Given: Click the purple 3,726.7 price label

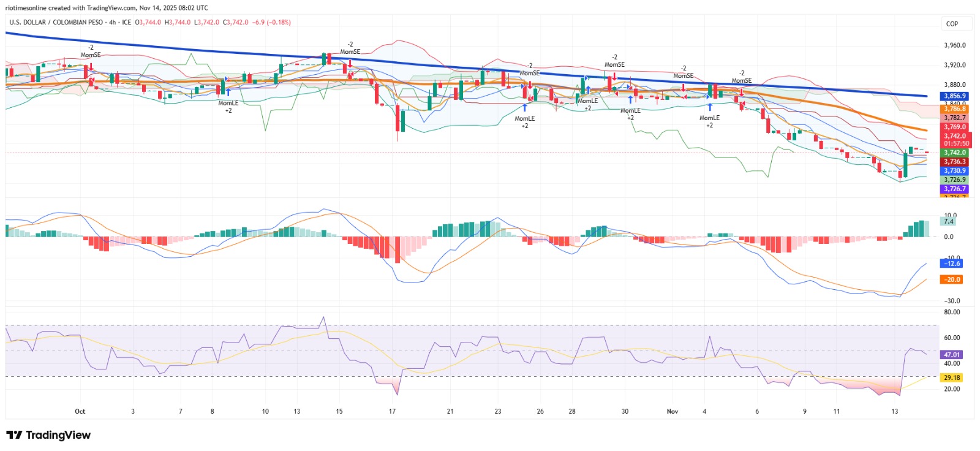Looking at the screenshot, I should coord(954,189).
